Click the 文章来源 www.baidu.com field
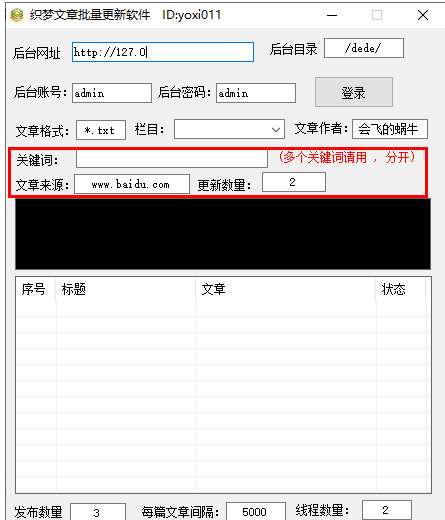 pyautogui.click(x=132, y=184)
